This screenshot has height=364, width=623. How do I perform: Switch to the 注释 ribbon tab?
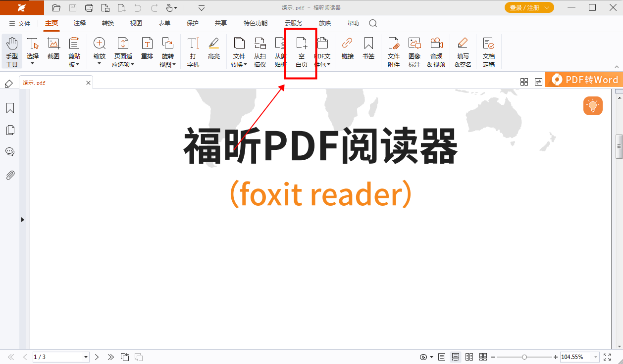point(80,23)
